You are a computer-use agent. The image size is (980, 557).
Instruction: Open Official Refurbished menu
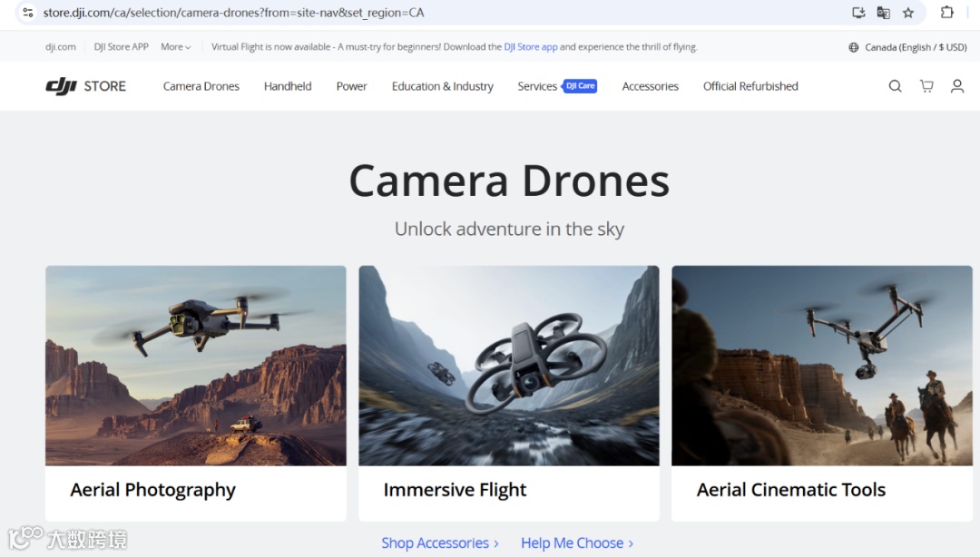[750, 86]
